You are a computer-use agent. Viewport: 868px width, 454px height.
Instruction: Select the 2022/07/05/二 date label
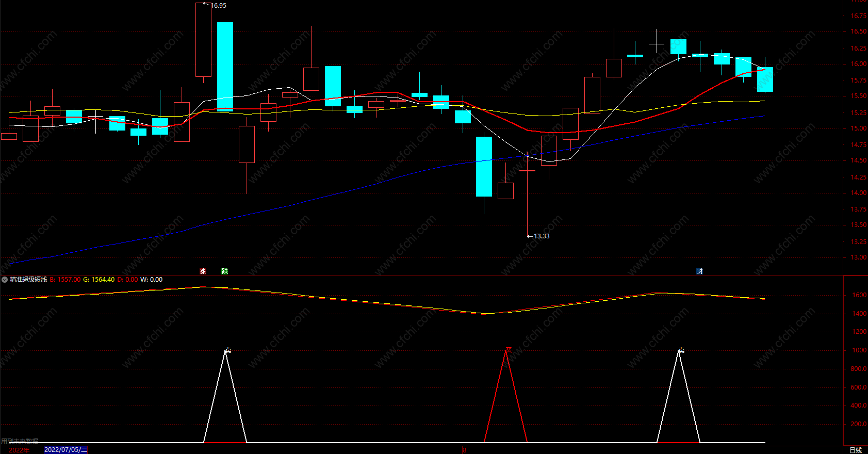click(65, 450)
